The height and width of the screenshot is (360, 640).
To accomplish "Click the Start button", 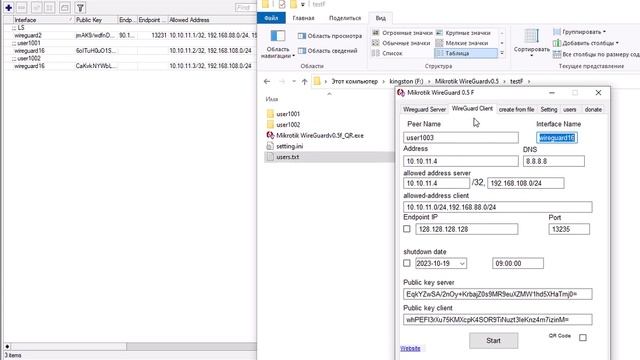I will [493, 340].
